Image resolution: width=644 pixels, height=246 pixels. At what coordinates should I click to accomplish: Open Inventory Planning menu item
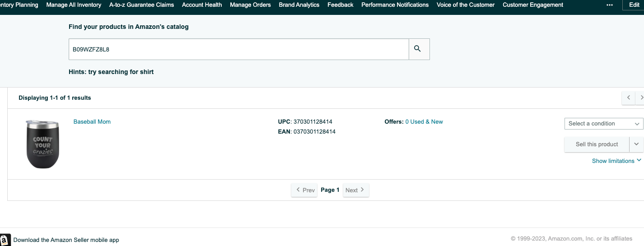19,5
